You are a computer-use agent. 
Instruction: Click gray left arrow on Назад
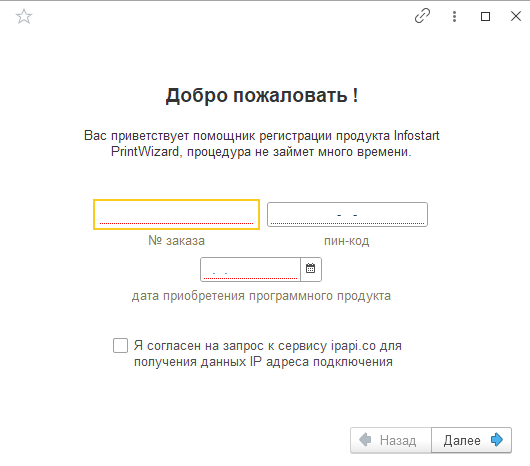(365, 440)
